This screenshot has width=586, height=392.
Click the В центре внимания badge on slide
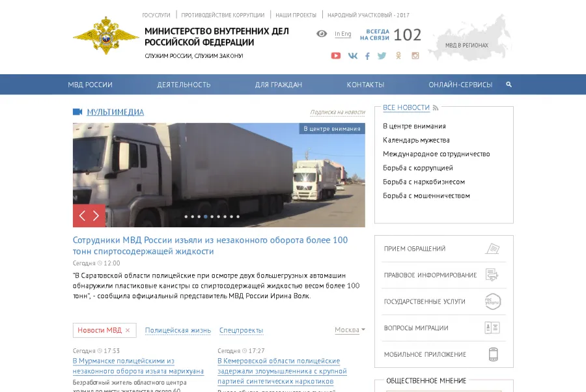point(332,128)
